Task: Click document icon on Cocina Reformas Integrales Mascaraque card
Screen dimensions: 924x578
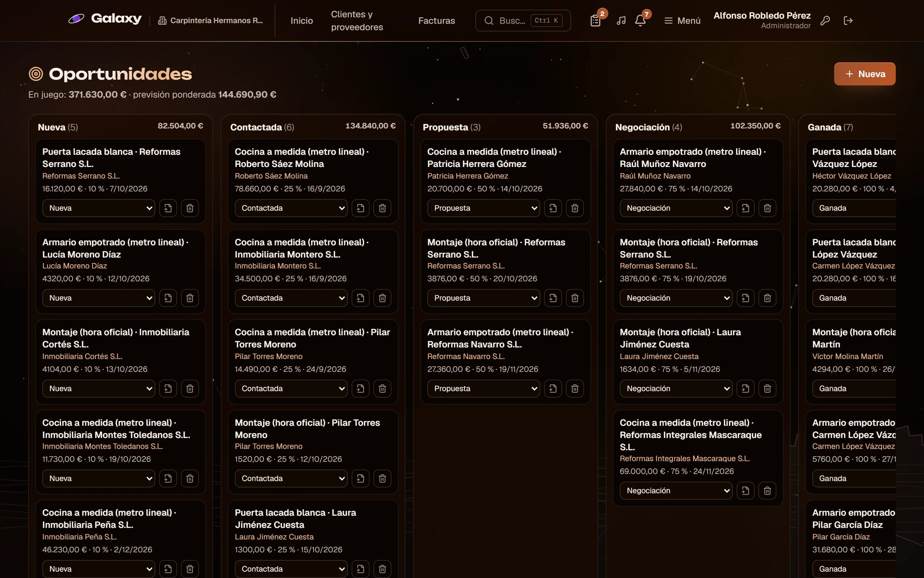Action: pos(745,490)
